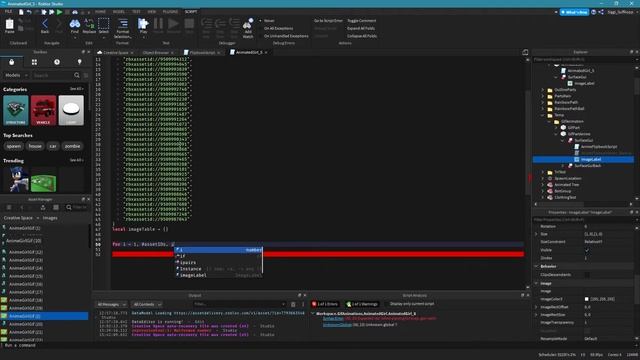Image resolution: width=640 pixels, height=360 pixels.
Task: Choose 'ipairs' from the autocomplete list
Action: pyautogui.click(x=219, y=262)
